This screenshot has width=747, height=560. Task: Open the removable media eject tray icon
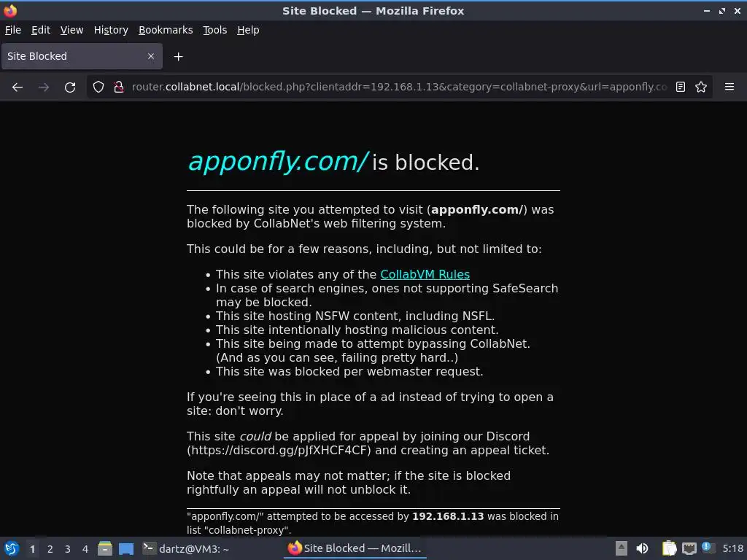coord(622,548)
